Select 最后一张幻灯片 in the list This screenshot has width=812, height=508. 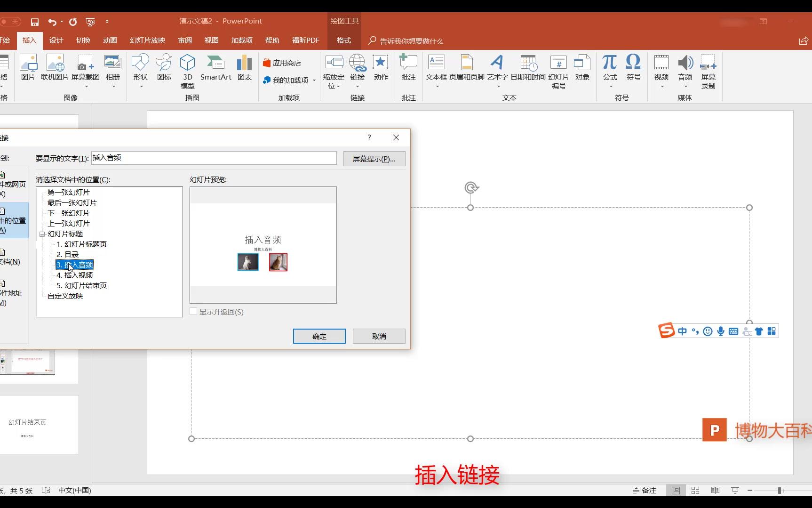click(x=72, y=203)
